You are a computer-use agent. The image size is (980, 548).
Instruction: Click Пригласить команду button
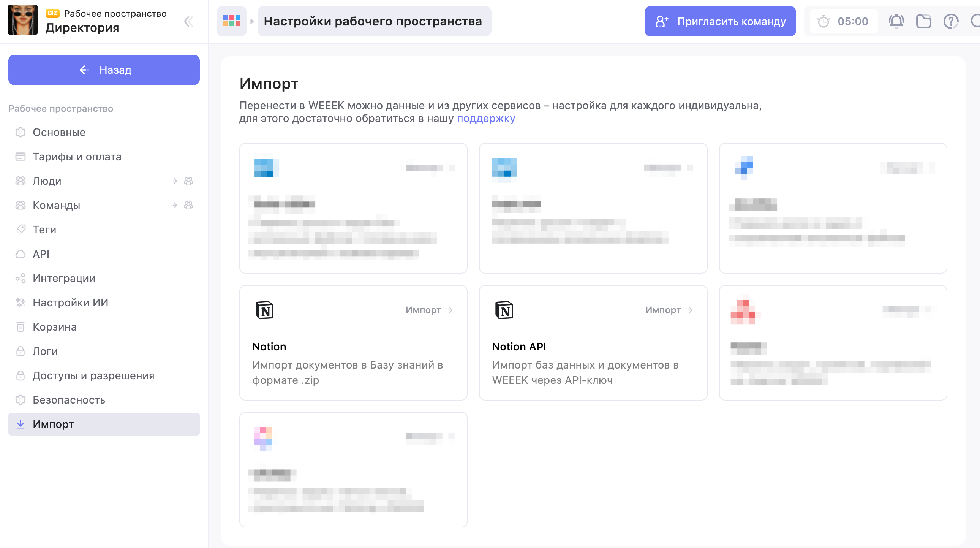click(x=720, y=21)
